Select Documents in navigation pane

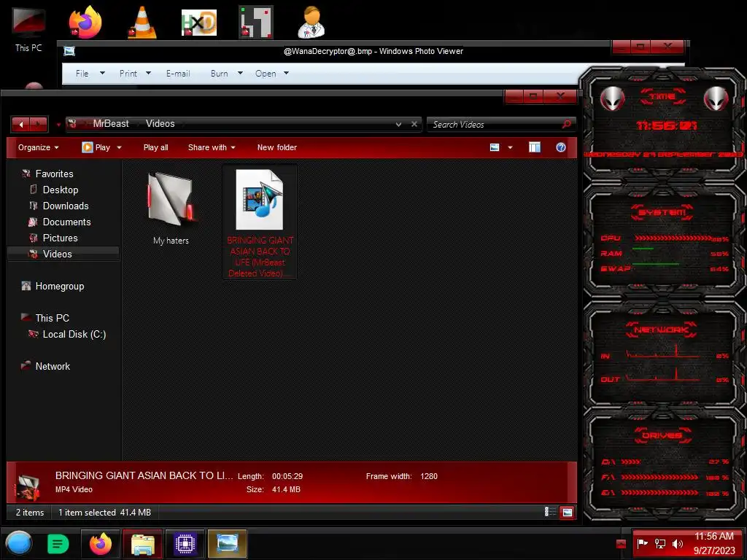click(x=66, y=222)
